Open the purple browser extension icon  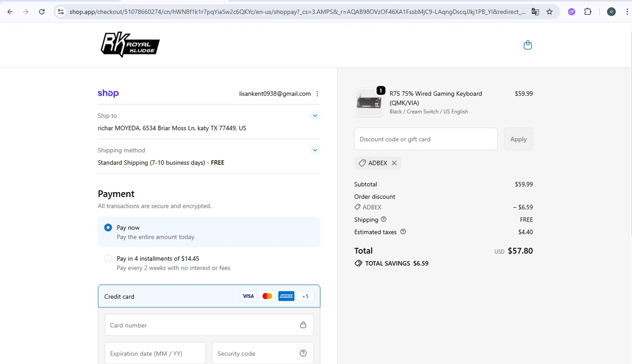click(x=572, y=12)
